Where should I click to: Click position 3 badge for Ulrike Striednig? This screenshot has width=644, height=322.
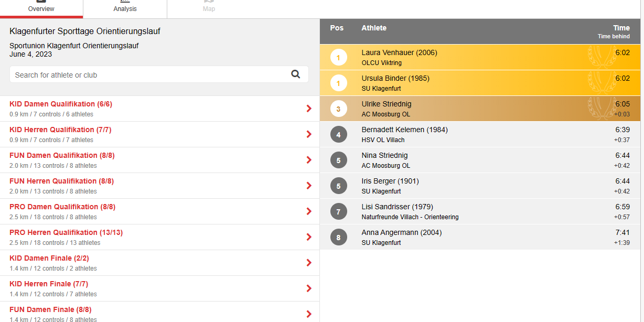338,109
